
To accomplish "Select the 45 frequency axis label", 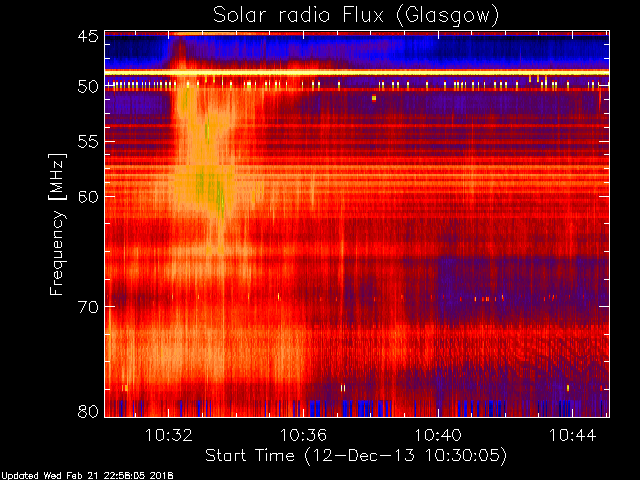I will (88, 37).
